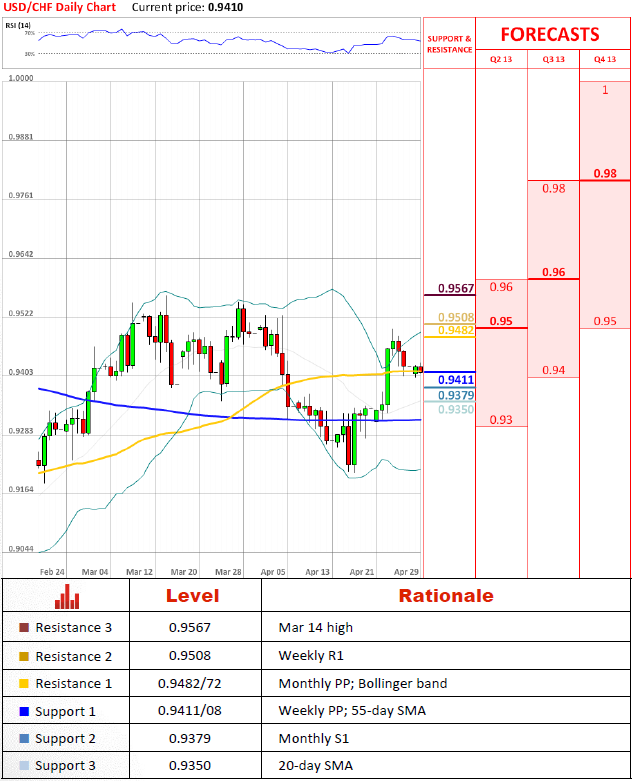
Task: Click the SUPPORT & RESISTANCE header
Action: pos(449,44)
